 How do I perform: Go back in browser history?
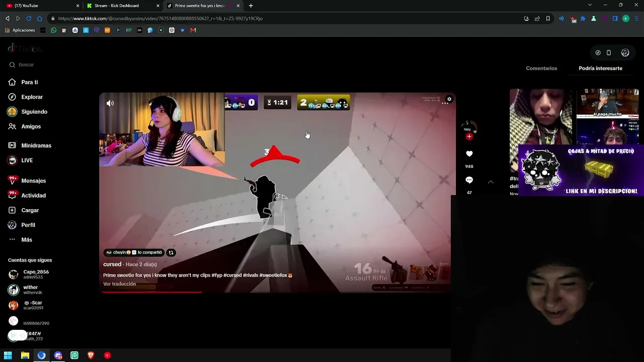click(7, 19)
